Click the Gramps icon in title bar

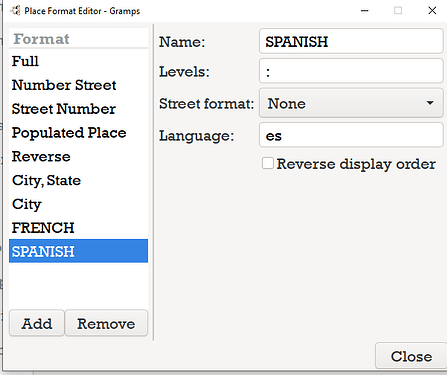15,11
